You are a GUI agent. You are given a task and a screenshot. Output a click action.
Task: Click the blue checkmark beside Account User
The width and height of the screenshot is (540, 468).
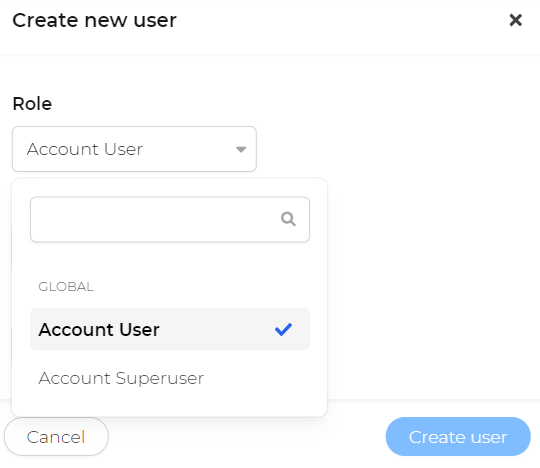click(x=283, y=330)
